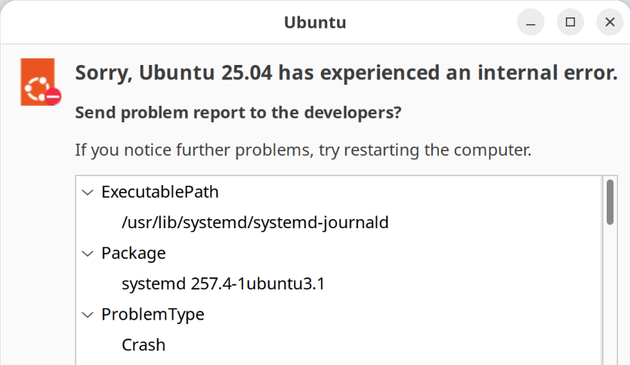Click the Send problem report question text

point(238,113)
